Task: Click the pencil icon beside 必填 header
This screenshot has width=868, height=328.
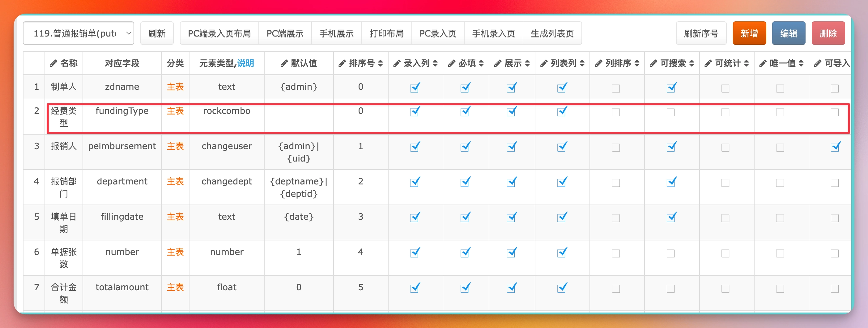Action: (x=452, y=63)
